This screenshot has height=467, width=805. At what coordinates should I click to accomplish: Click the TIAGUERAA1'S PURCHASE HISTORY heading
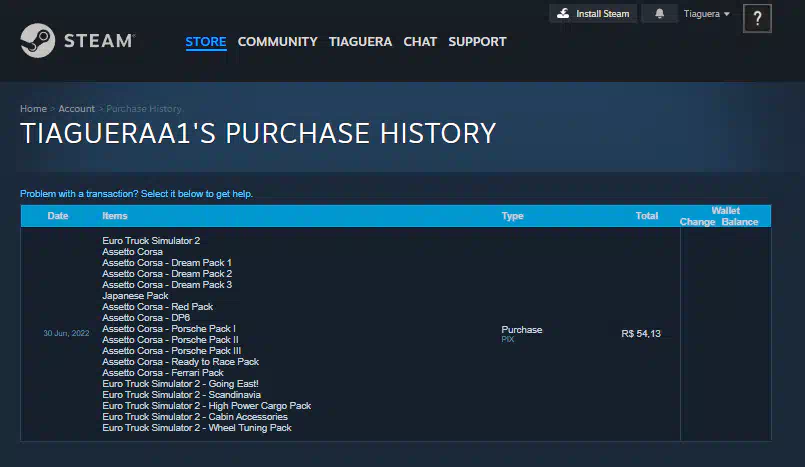coord(258,133)
